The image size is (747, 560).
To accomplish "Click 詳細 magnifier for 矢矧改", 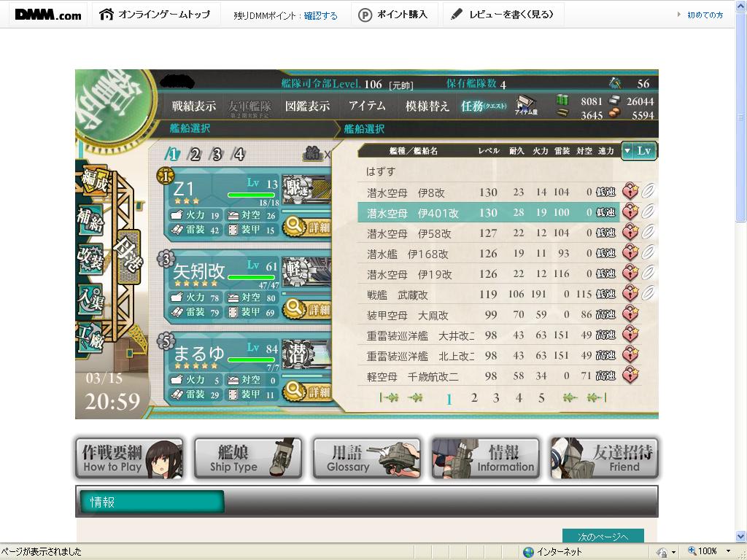I will [x=307, y=309].
